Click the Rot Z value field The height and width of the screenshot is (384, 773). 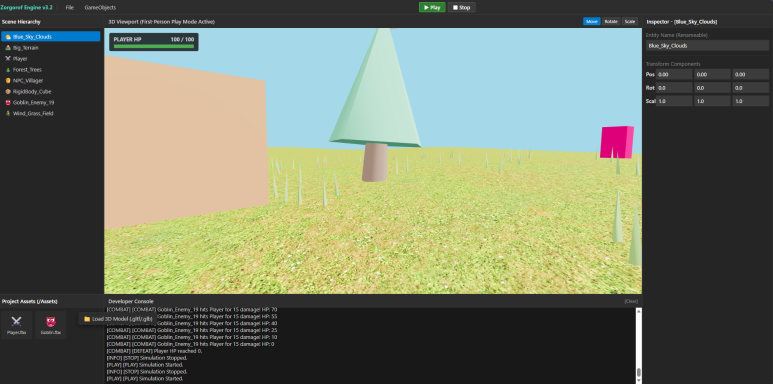750,88
